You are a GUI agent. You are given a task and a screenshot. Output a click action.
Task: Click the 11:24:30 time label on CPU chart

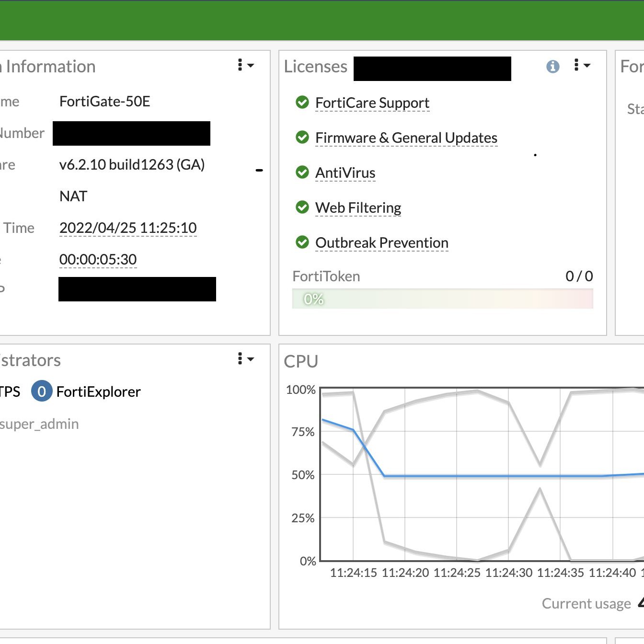pos(509,573)
